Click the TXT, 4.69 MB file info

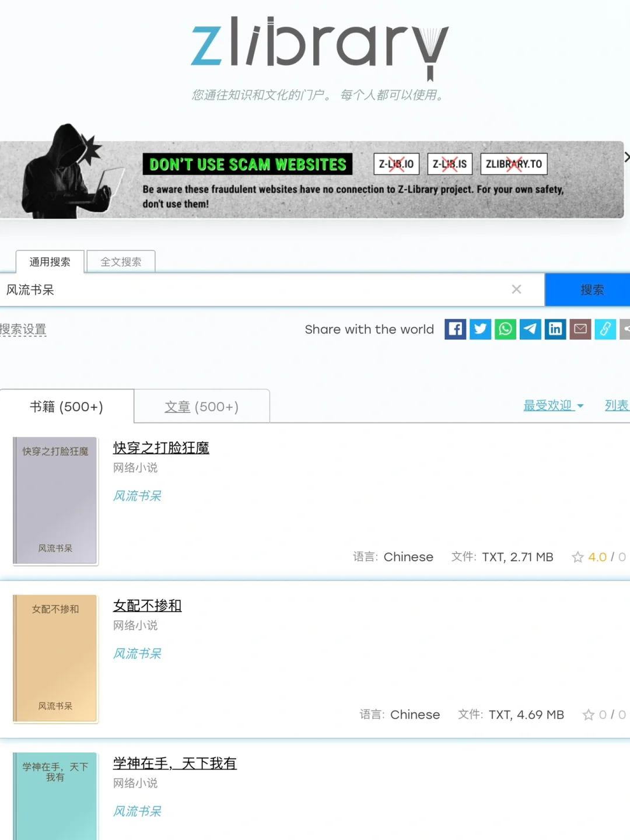pyautogui.click(x=526, y=715)
